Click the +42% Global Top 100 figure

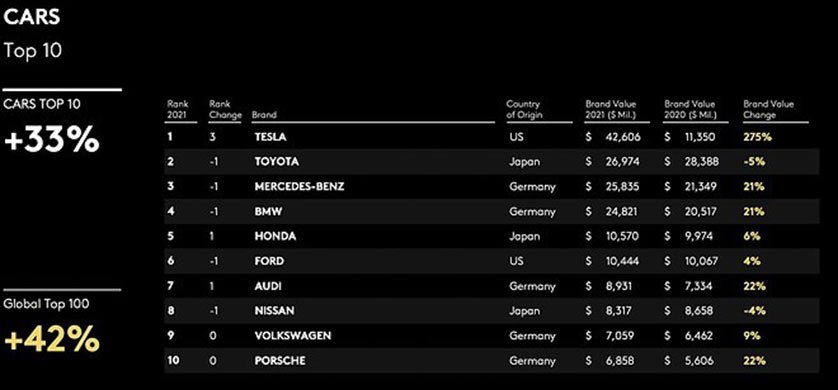point(51,338)
